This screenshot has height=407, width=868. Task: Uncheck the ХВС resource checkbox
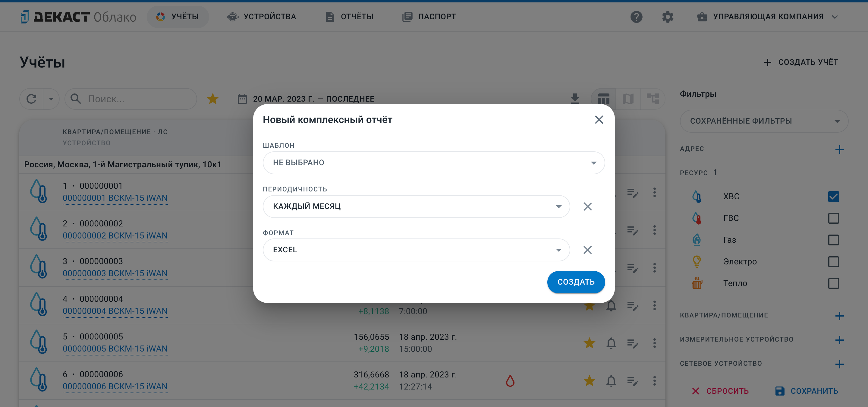pyautogui.click(x=833, y=197)
